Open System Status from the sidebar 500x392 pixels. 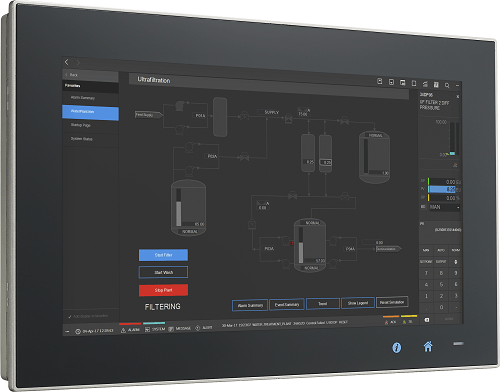point(90,139)
